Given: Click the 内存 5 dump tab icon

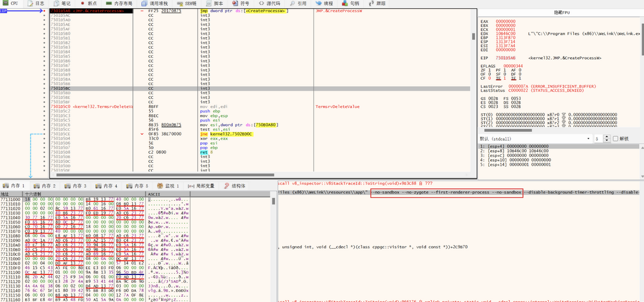Looking at the screenshot, I should click(x=129, y=186).
